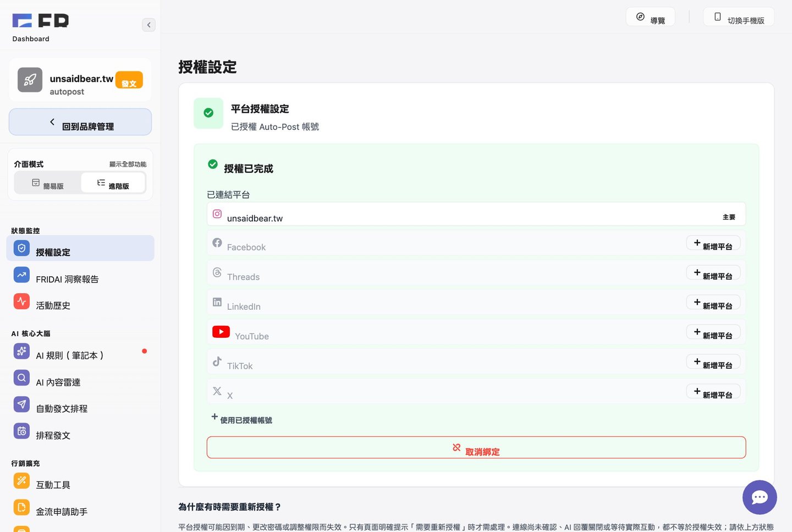Viewport: 792px width, 532px height.
Task: Click the LinkedIn logo icon
Action: pyautogui.click(x=217, y=302)
